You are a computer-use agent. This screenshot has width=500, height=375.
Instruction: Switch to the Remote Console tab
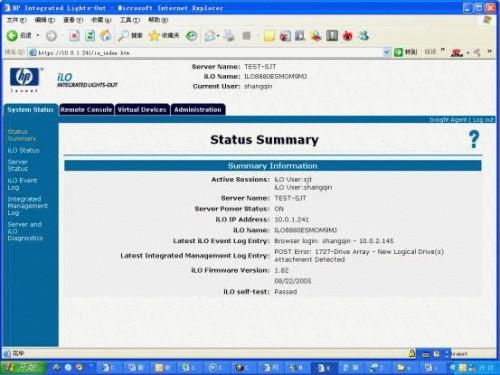tap(86, 110)
